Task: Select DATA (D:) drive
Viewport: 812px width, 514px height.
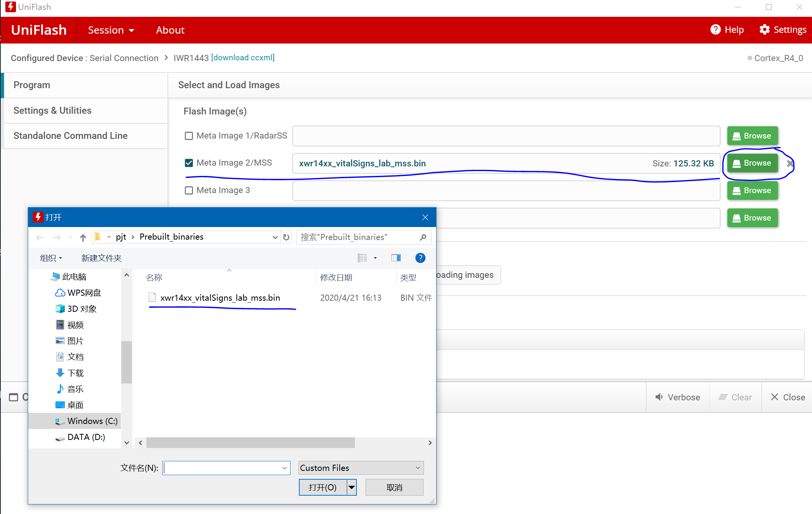Action: point(80,437)
